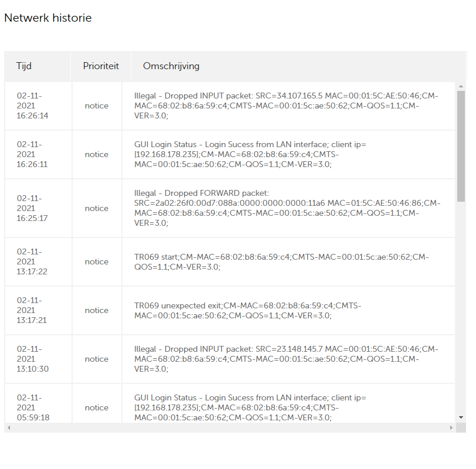The image size is (476, 469).
Task: Click the vertical scrollbar down arrow
Action: tap(461, 417)
